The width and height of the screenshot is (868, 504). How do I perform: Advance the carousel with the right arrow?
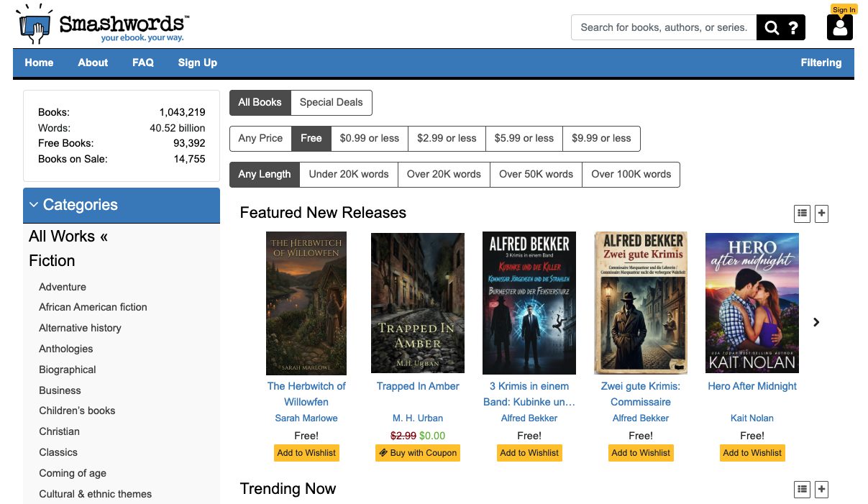pos(816,322)
